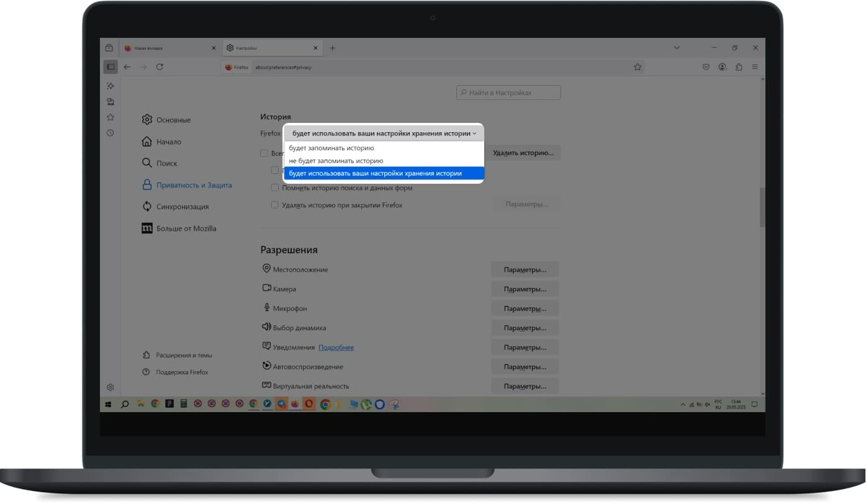Open a new tab with plus button
The image size is (866, 504).
333,48
